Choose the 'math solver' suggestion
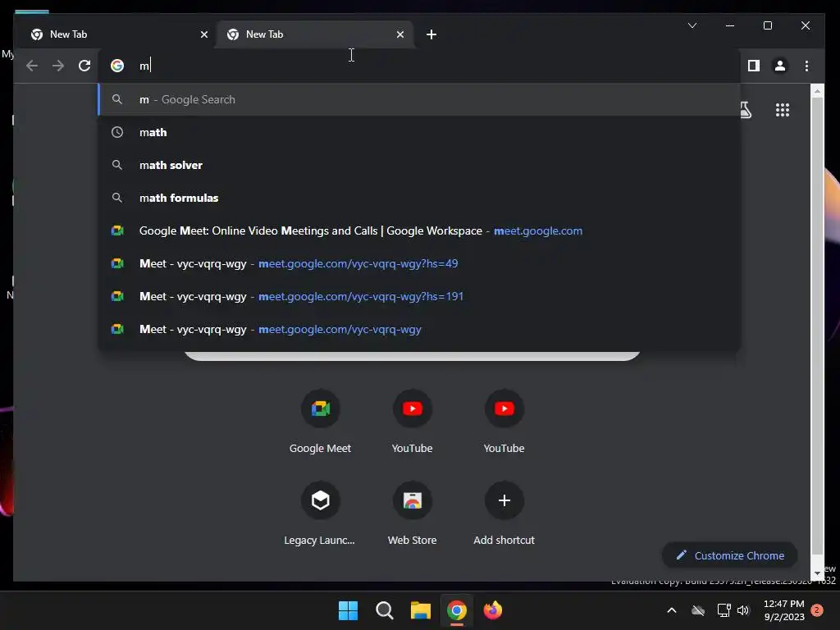 click(x=419, y=165)
